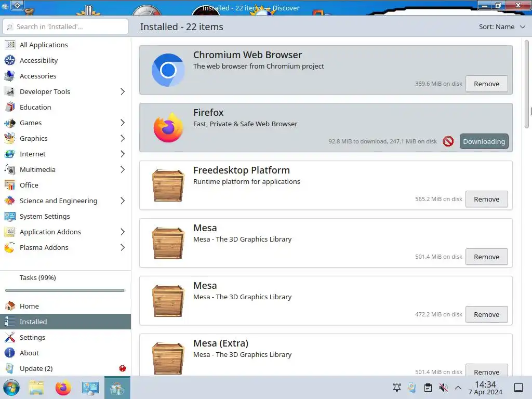This screenshot has width=532, height=399.
Task: Click the muted volume tray icon
Action: point(444,388)
